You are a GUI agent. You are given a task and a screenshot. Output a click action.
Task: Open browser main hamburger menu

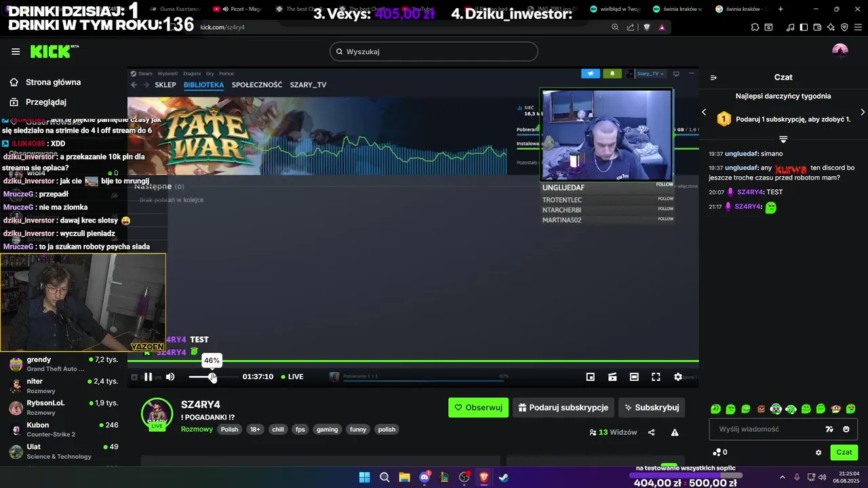click(859, 27)
